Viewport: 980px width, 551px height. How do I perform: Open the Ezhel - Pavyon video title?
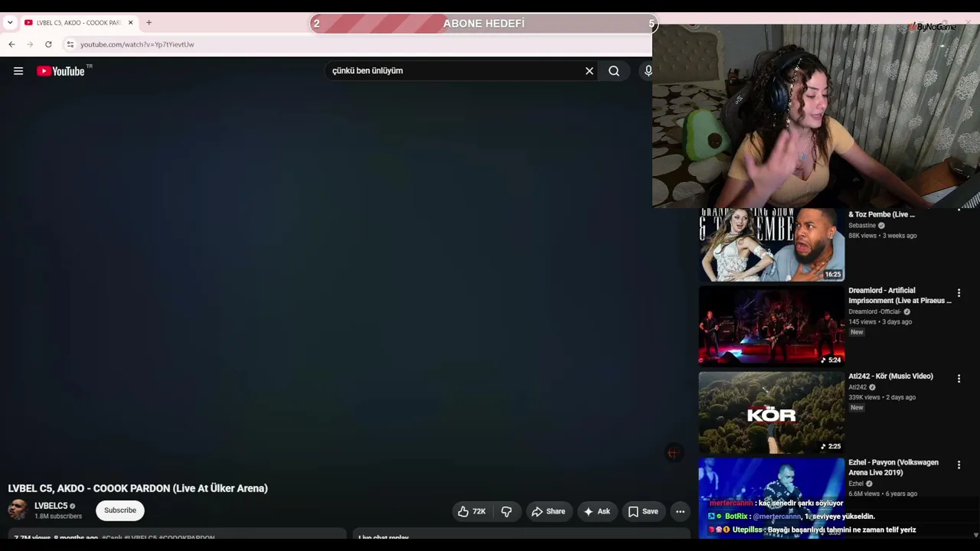[893, 468]
